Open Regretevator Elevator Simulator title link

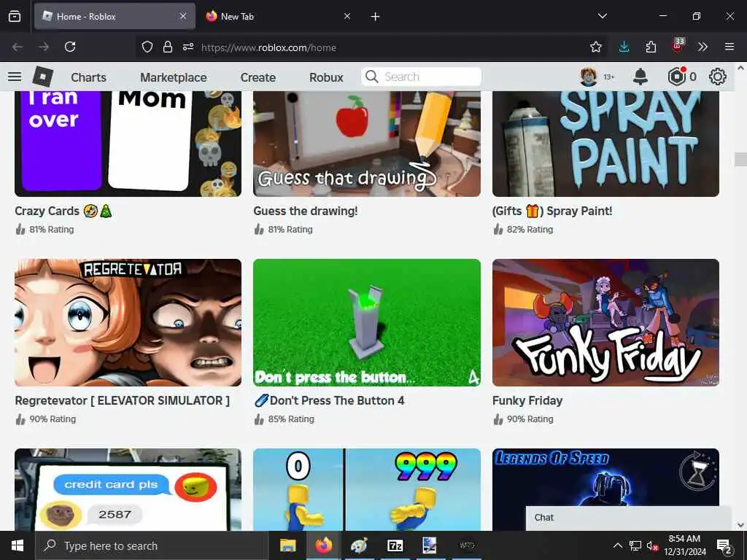pos(122,400)
